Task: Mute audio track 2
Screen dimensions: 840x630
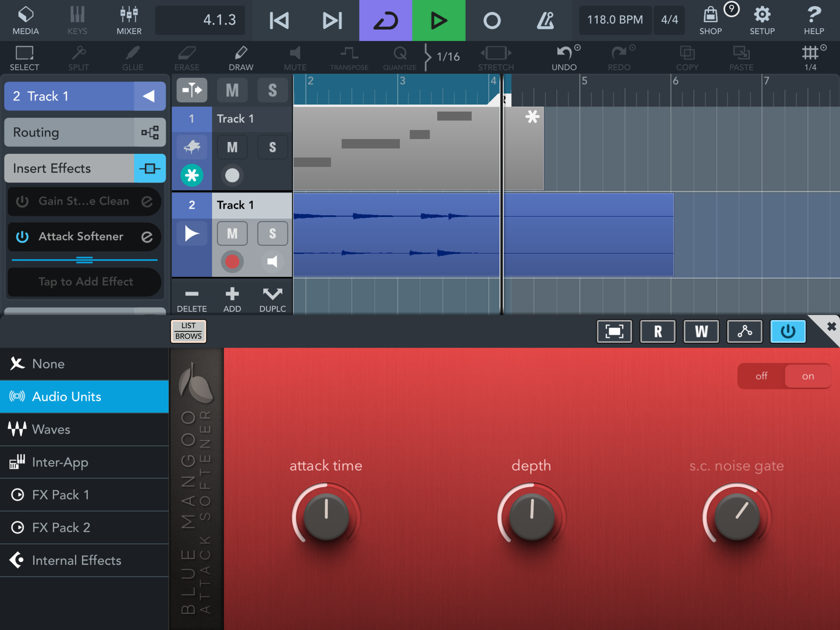Action: point(232,233)
